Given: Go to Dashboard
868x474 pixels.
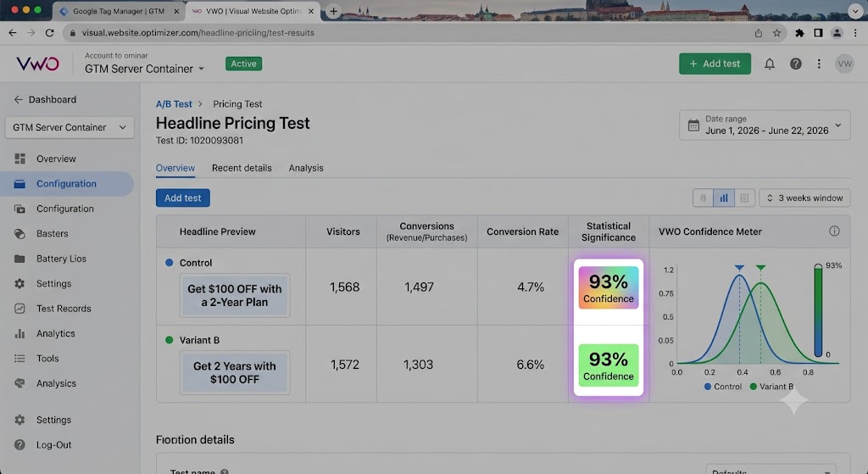Looking at the screenshot, I should pyautogui.click(x=52, y=100).
